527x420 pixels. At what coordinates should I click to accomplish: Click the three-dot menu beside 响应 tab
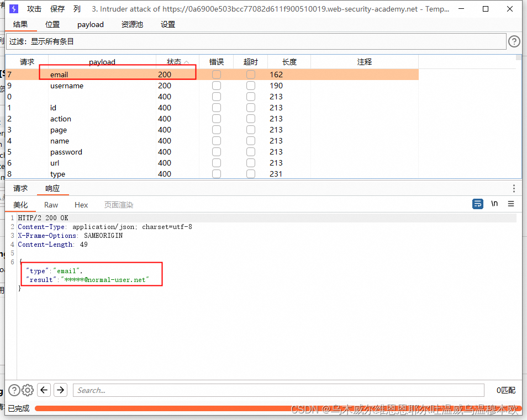pyautogui.click(x=514, y=188)
